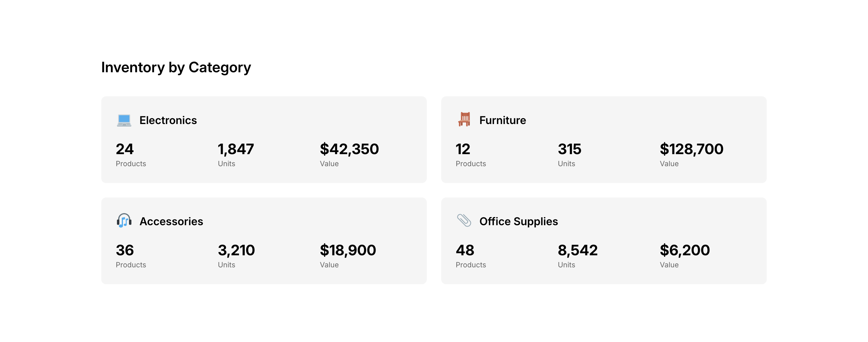868x342 pixels.
Task: Click the chair icon beside Furniture
Action: [x=464, y=120]
